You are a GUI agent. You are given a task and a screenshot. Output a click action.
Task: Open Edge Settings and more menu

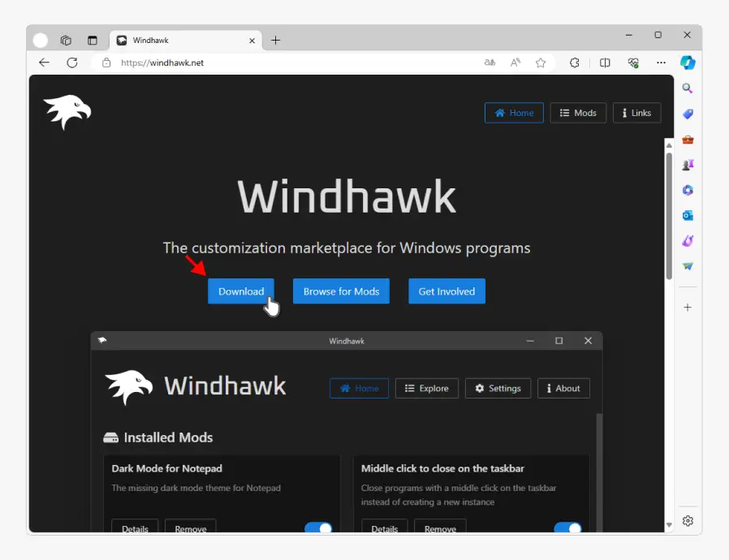pyautogui.click(x=661, y=62)
